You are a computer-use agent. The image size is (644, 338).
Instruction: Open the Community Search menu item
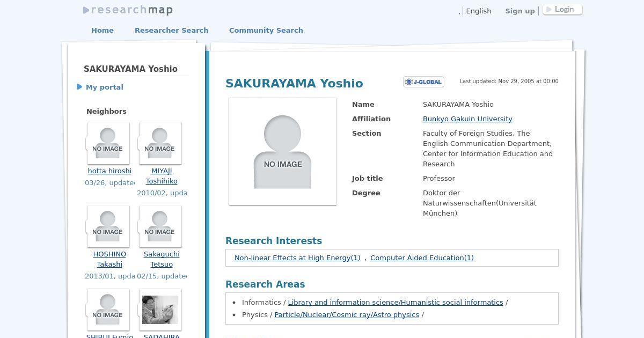266,31
